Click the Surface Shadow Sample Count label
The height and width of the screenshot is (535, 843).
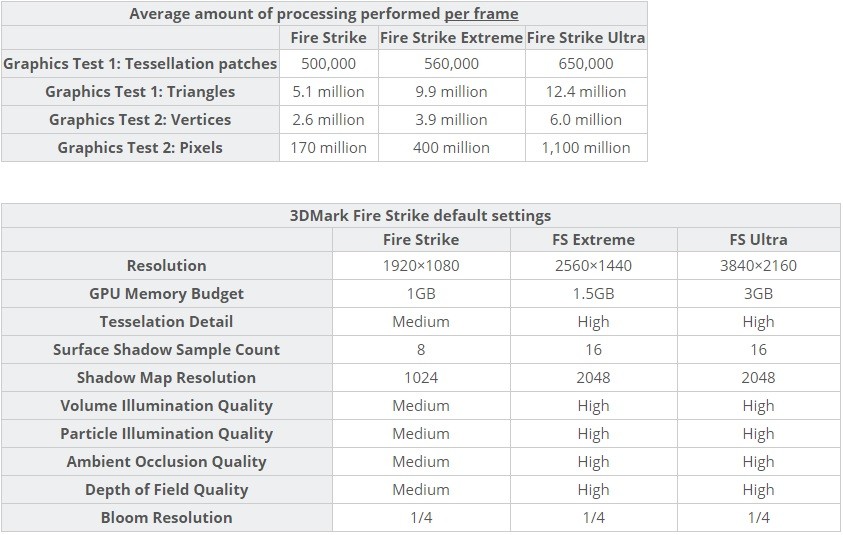pyautogui.click(x=167, y=349)
